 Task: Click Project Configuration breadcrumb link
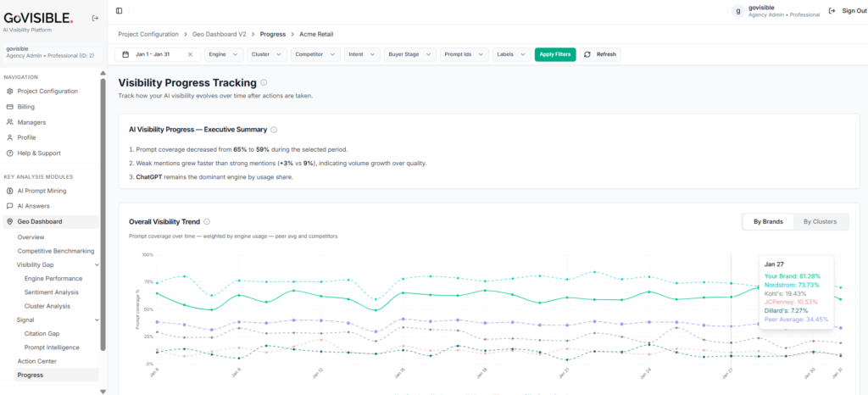tap(148, 34)
